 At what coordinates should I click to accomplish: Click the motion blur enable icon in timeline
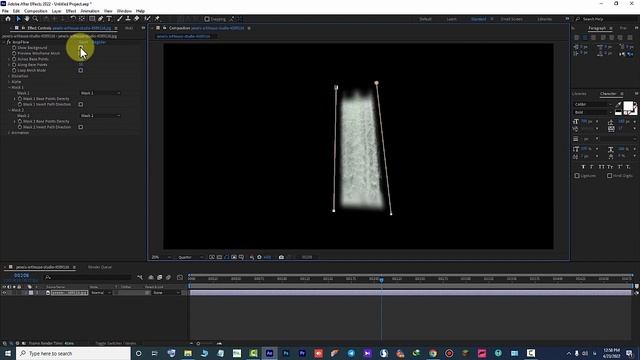click(168, 278)
